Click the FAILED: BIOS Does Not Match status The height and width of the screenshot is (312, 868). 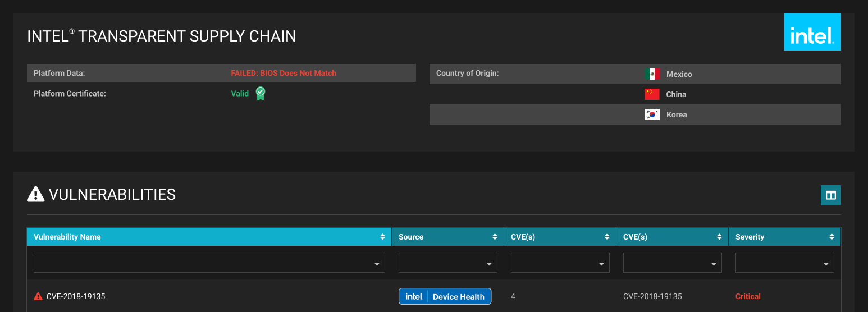[x=284, y=73]
